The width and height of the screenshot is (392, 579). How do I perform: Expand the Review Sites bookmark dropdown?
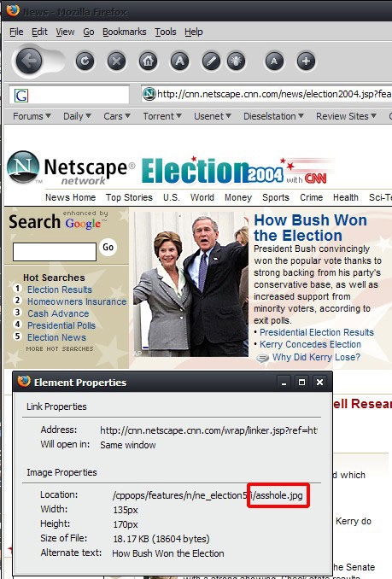tap(346, 116)
